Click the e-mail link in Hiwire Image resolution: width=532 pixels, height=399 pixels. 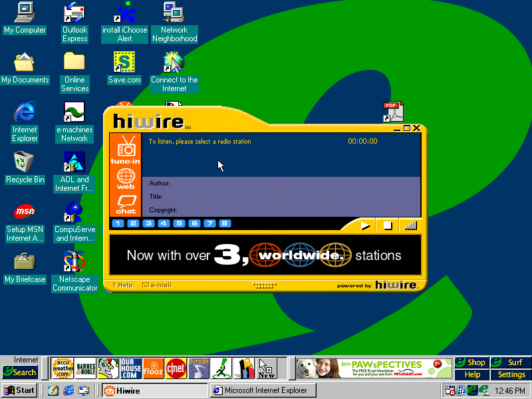click(x=157, y=285)
